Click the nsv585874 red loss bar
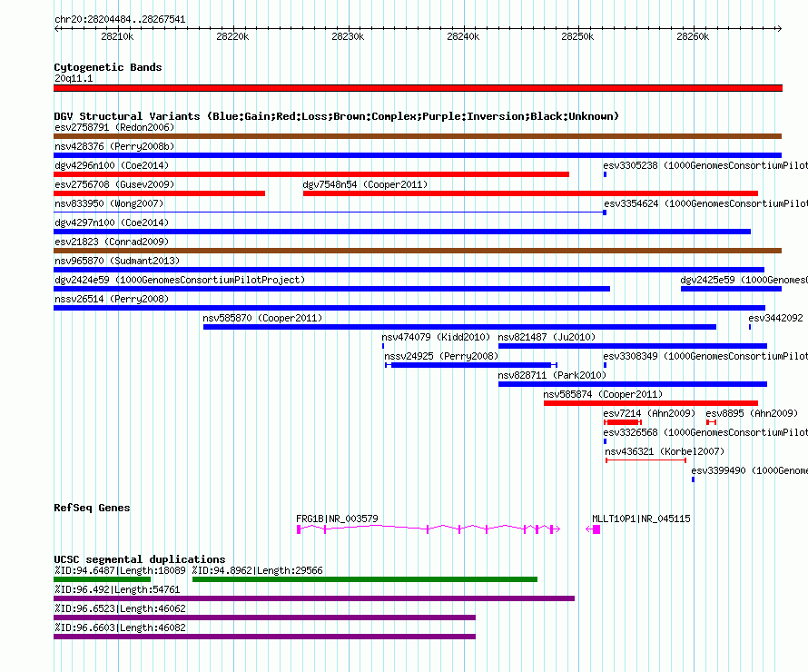 point(651,403)
